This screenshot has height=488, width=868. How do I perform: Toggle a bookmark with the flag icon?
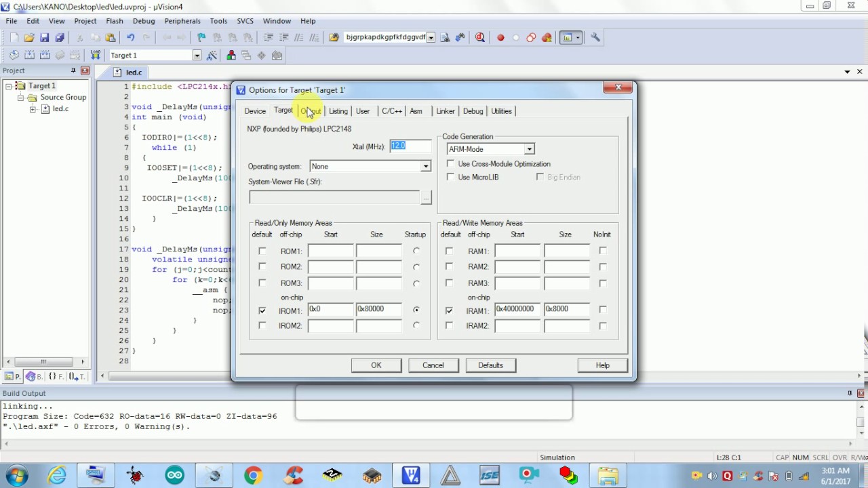(x=201, y=38)
